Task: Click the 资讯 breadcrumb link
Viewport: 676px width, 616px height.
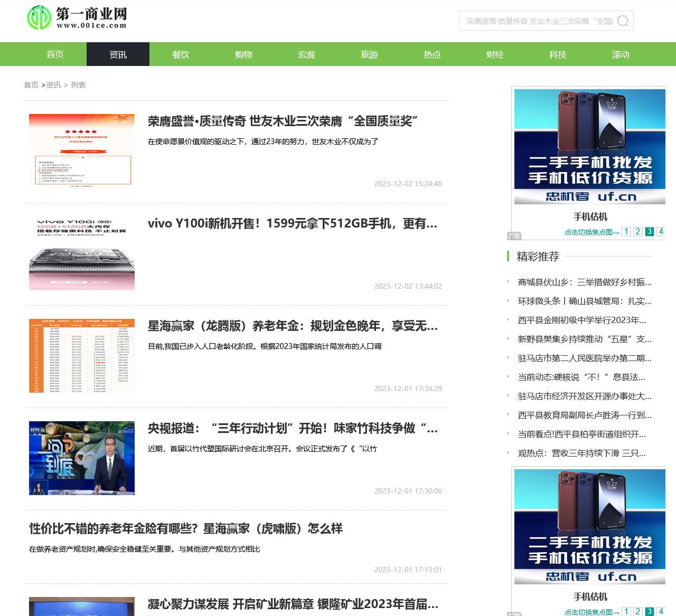Action: [53, 85]
